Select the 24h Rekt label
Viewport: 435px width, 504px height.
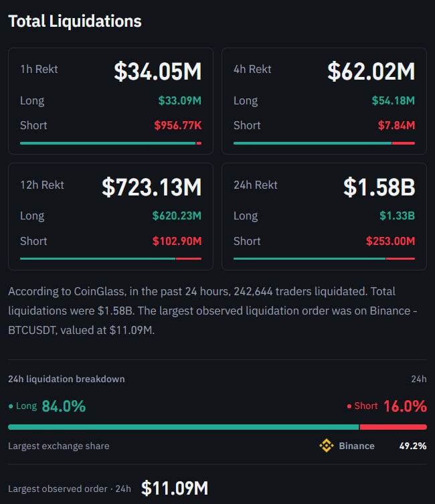click(x=256, y=185)
